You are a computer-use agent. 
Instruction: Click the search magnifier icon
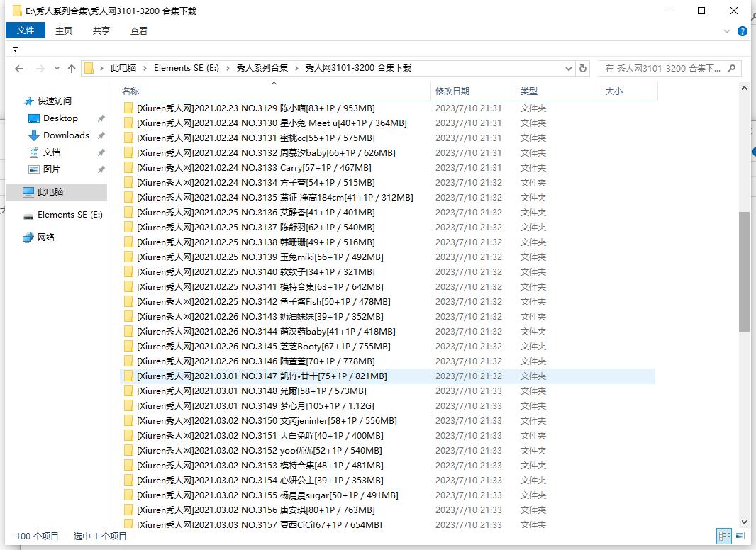731,69
